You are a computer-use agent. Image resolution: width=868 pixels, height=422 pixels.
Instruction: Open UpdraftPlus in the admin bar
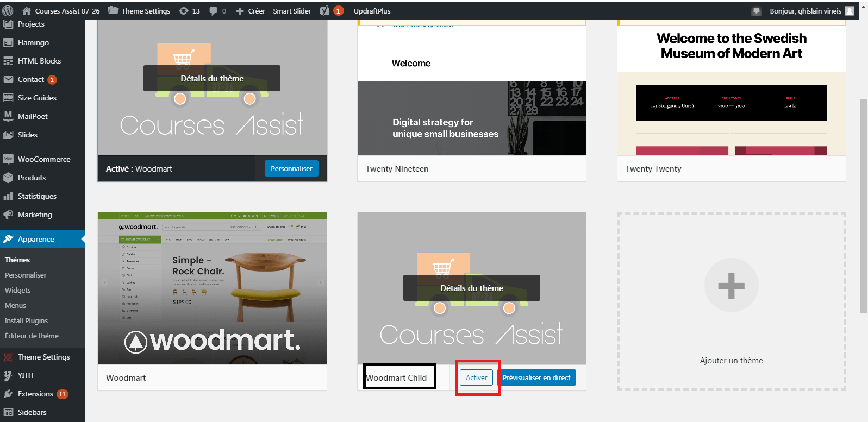click(372, 11)
